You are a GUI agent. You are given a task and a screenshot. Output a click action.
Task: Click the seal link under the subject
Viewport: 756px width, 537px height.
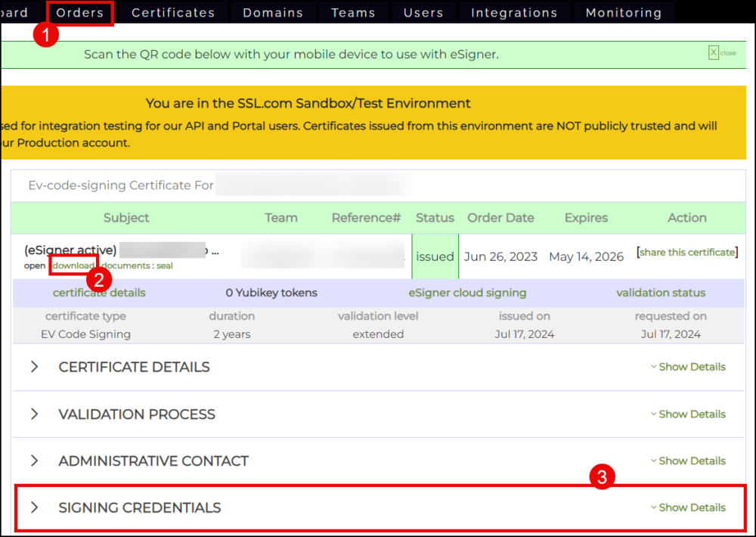(165, 266)
